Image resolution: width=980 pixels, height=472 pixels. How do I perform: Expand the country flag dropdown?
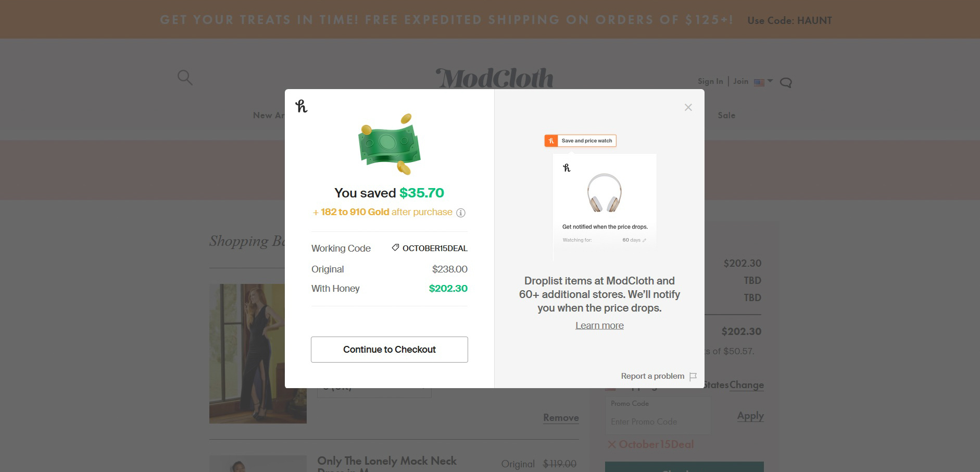(763, 82)
